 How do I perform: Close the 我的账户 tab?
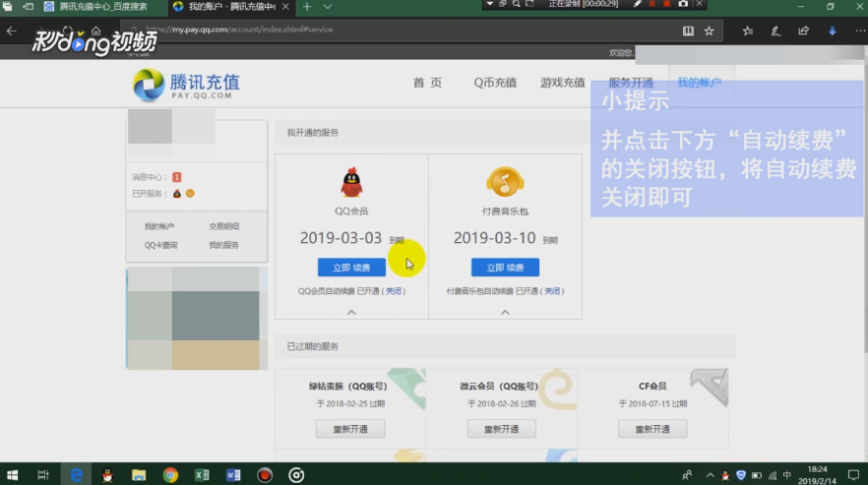pyautogui.click(x=285, y=7)
